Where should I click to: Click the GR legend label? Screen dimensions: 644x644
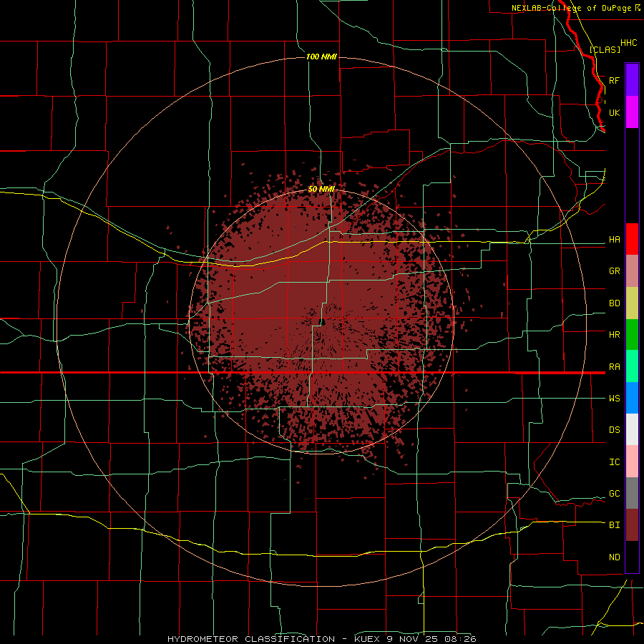coord(614,271)
